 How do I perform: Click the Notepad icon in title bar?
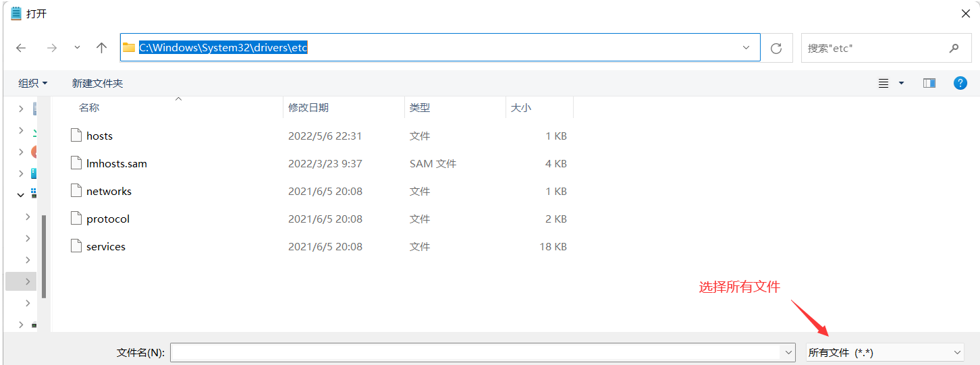tap(16, 13)
